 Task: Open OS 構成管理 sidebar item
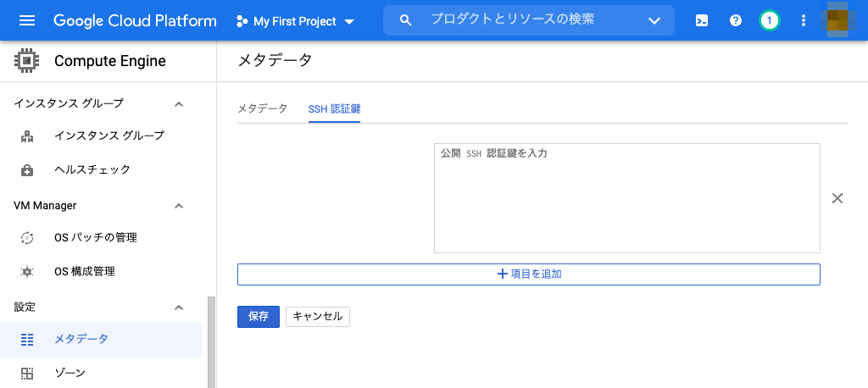(102, 272)
